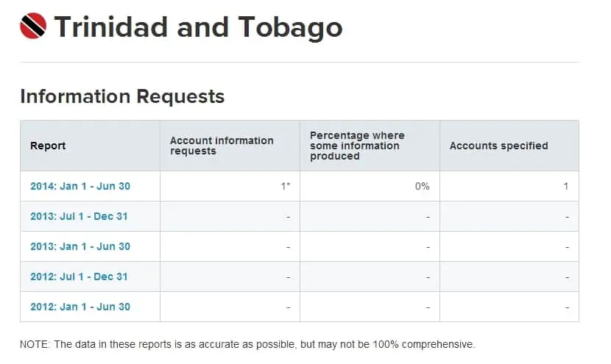Select percentage cell in 2013 Jan 1 - Jun 30 row
Screen dimensions: 611x364
click(x=427, y=246)
